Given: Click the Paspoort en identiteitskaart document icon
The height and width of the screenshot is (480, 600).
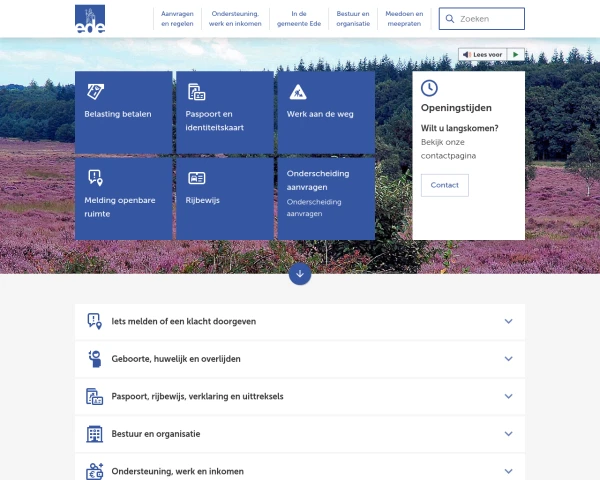Looking at the screenshot, I should pos(197,92).
